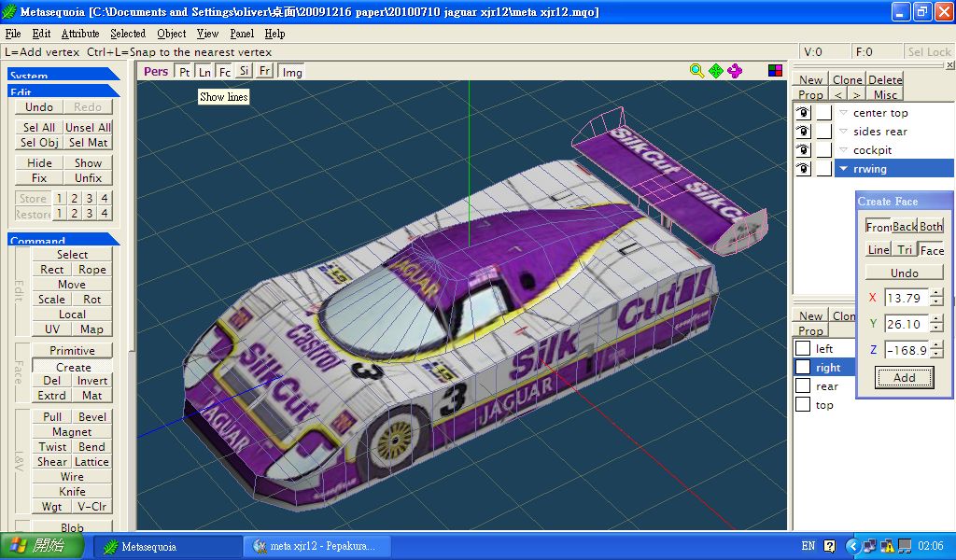
Task: Click the rear material color box
Action: point(803,385)
